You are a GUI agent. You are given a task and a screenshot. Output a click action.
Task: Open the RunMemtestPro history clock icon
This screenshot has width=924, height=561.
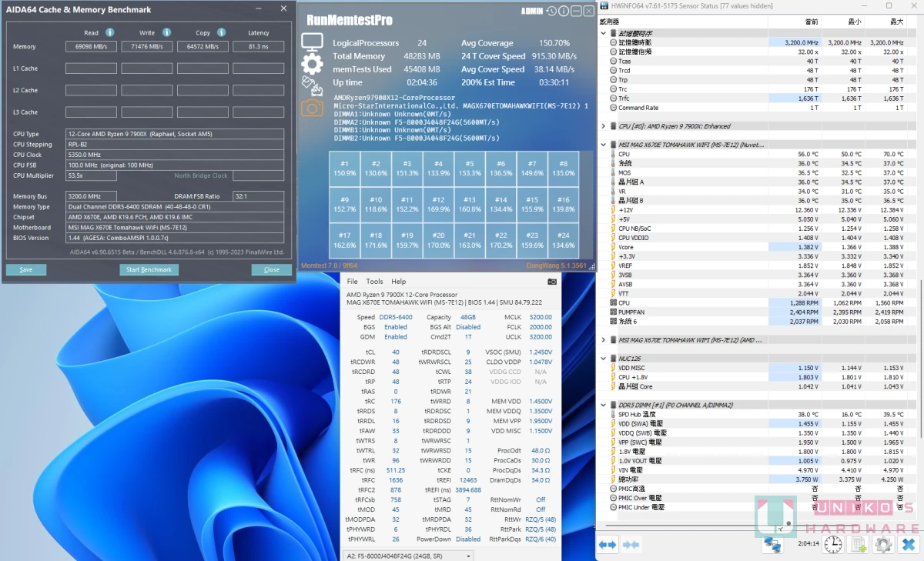coord(552,11)
